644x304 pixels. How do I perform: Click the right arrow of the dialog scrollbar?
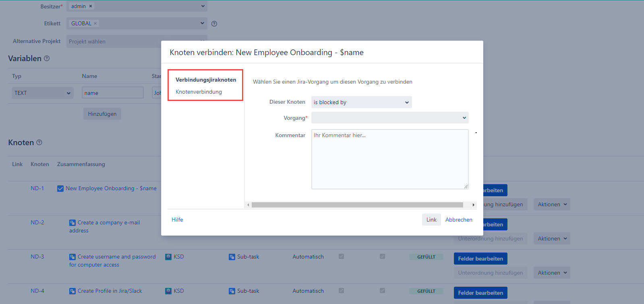[473, 205]
